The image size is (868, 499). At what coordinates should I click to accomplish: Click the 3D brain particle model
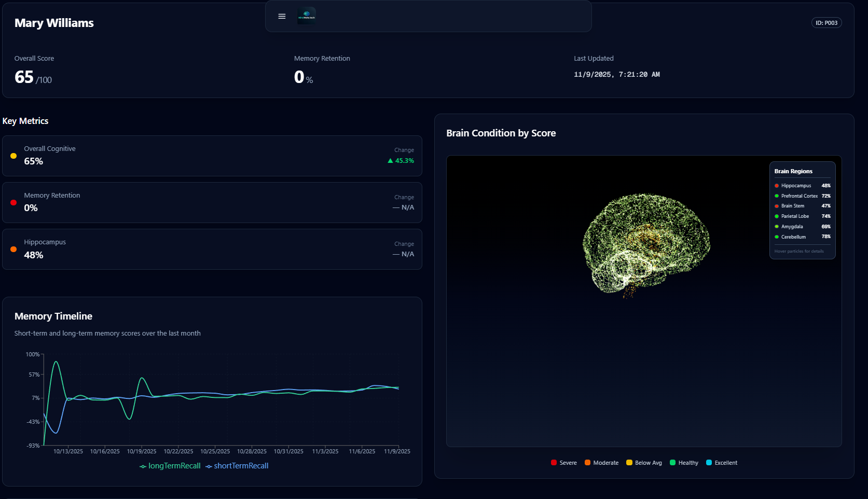point(646,245)
